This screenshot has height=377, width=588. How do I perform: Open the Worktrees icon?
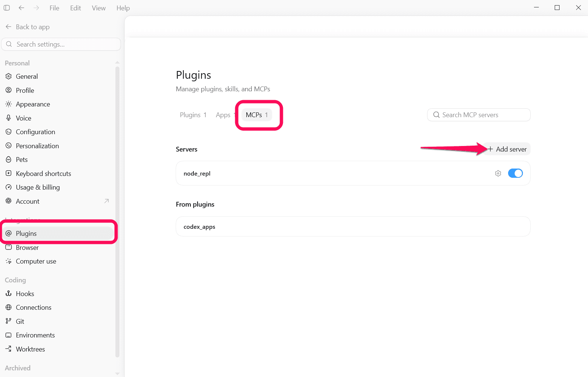coord(9,349)
